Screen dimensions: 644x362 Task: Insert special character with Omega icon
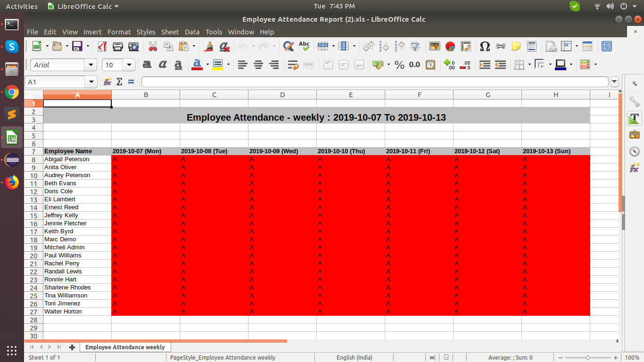pyautogui.click(x=485, y=46)
